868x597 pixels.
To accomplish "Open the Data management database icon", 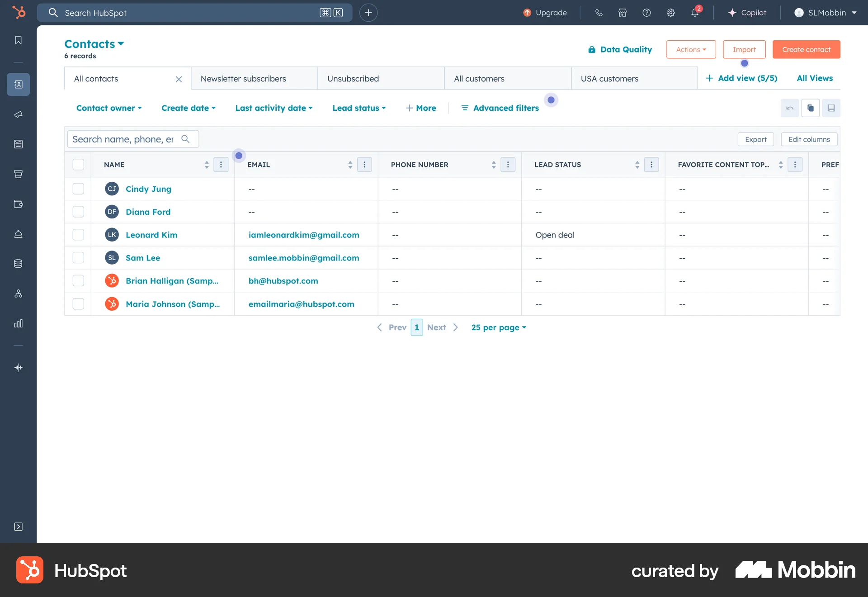I will [x=18, y=264].
